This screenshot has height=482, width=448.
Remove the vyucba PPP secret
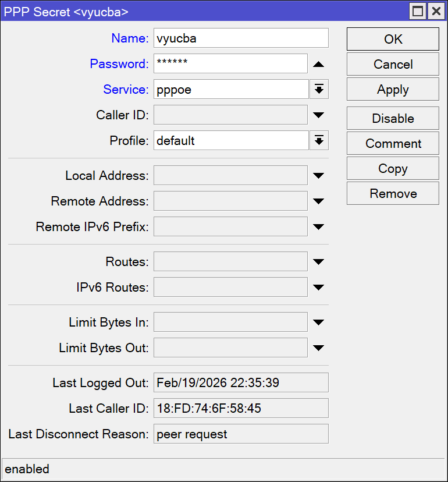tap(393, 193)
